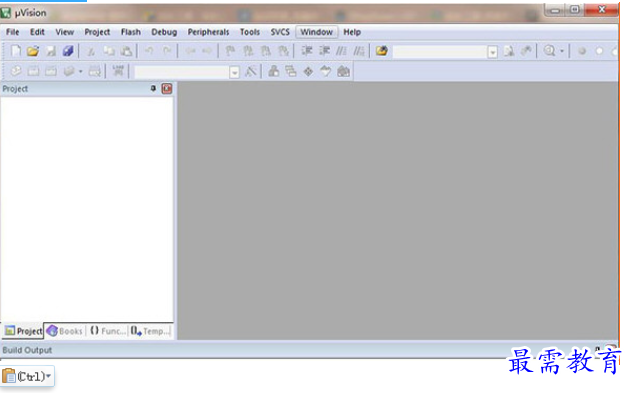Viewport: 630px width, 393px height.
Task: Click the Pack Installer icon
Action: pyautogui.click(x=344, y=72)
